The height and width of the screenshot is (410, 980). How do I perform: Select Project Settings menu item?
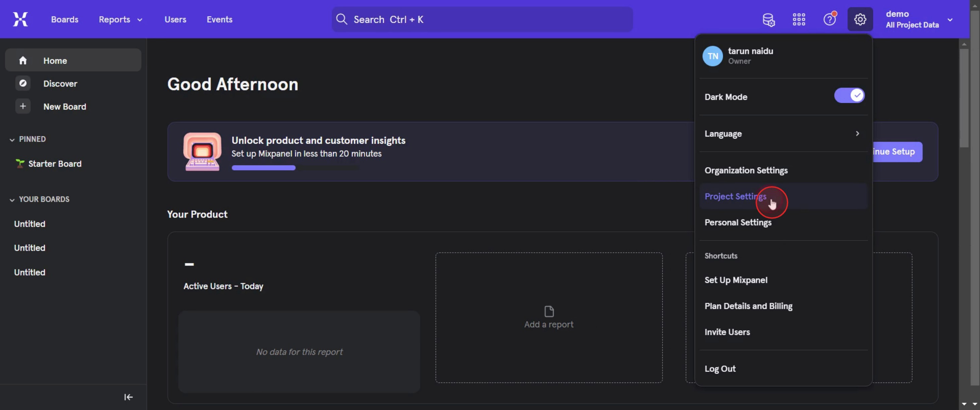[736, 196]
